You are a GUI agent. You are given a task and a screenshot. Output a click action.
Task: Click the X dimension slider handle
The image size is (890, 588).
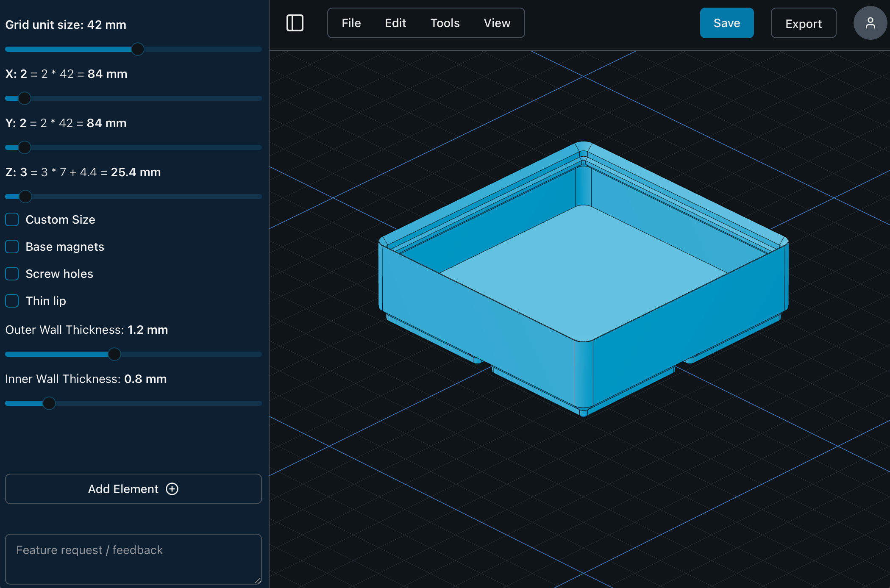pyautogui.click(x=25, y=98)
